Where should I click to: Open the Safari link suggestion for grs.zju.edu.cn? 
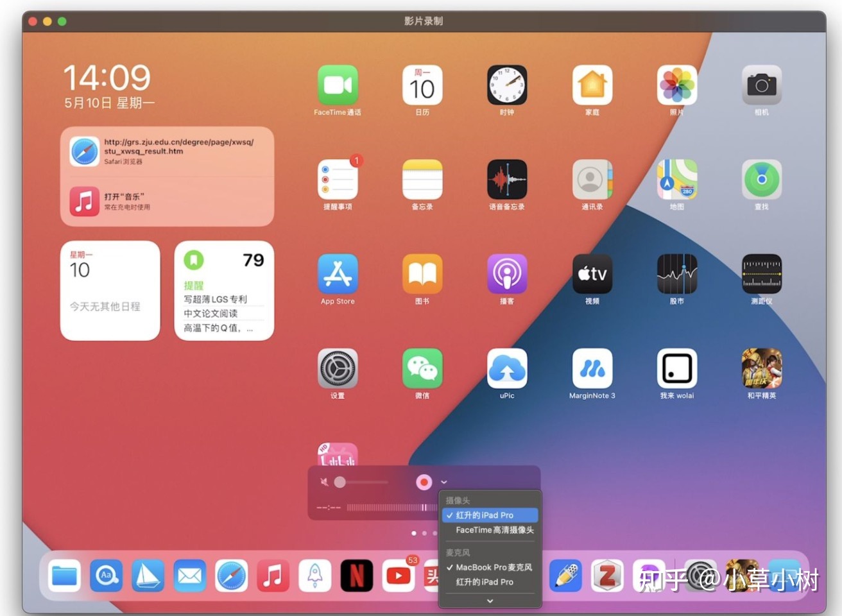point(168,151)
